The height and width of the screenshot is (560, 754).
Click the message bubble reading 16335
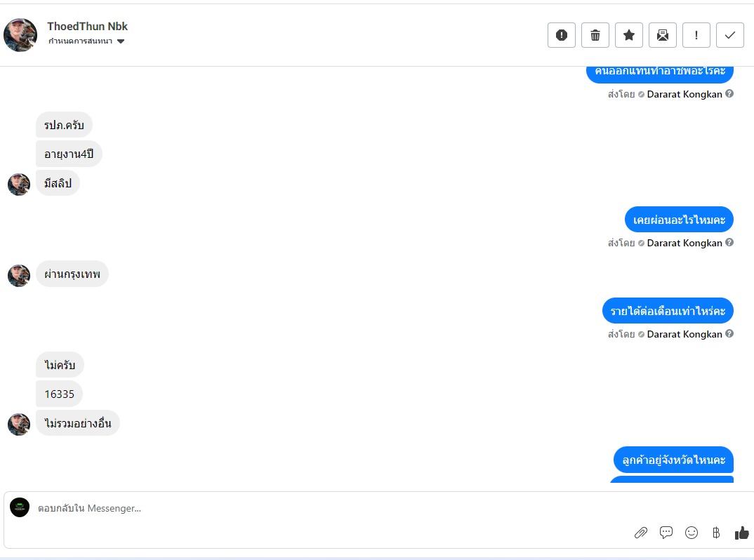tap(60, 394)
